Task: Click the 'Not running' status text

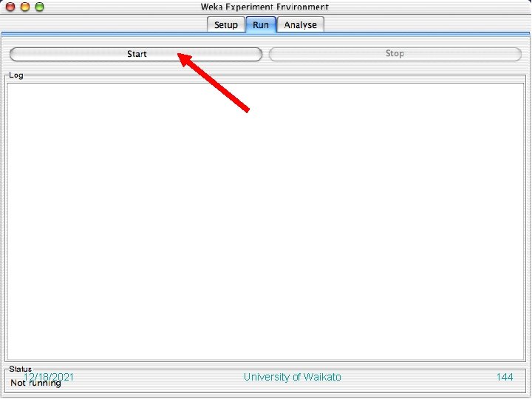Action: click(36, 383)
